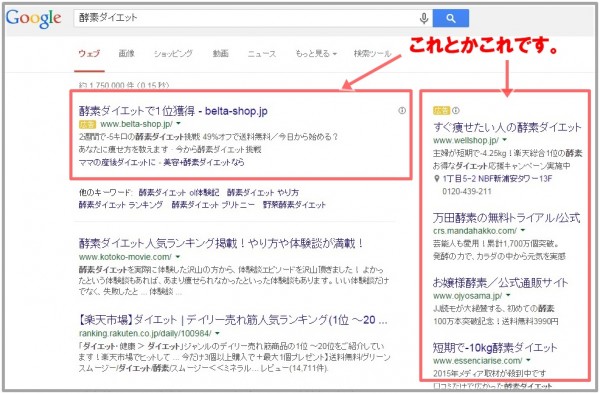
Task: Switch to the 画像 tab
Action: click(x=127, y=53)
